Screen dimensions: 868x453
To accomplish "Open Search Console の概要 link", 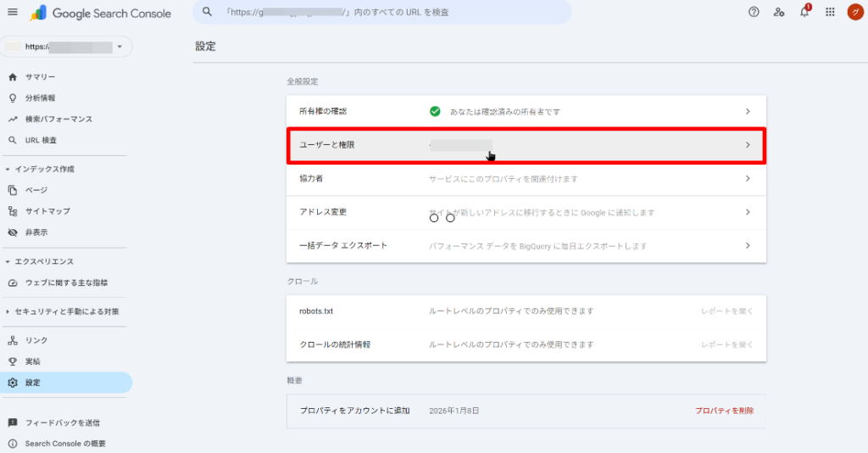I will [65, 444].
